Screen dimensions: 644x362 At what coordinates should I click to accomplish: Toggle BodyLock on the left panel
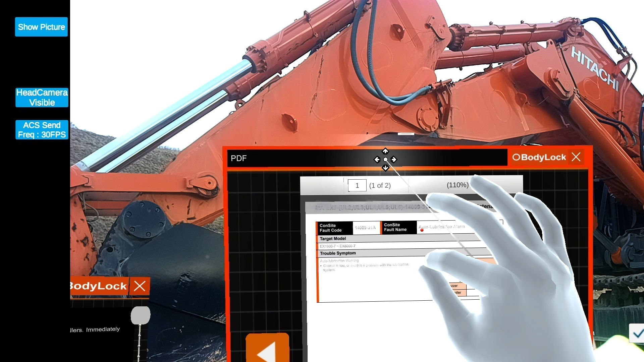[x=99, y=286]
